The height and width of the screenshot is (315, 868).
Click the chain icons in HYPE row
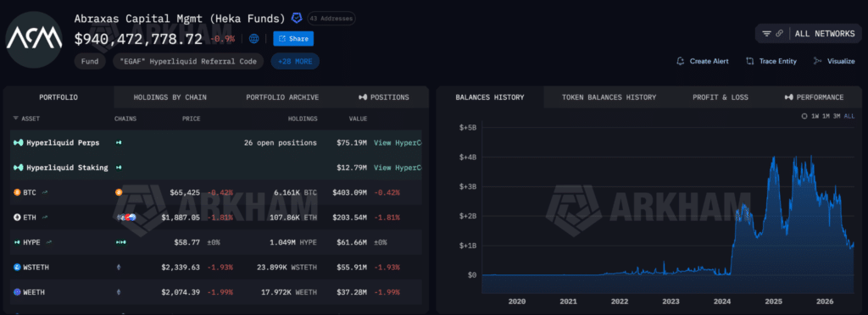120,242
